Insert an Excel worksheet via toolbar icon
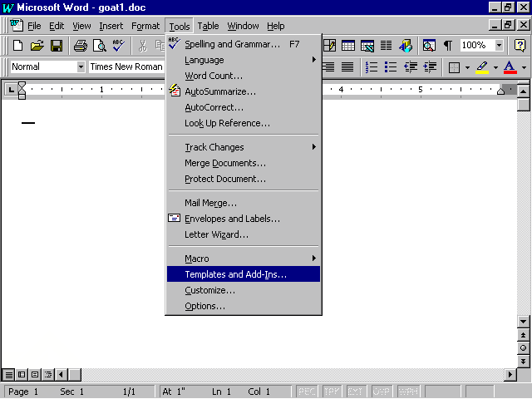 pos(367,45)
